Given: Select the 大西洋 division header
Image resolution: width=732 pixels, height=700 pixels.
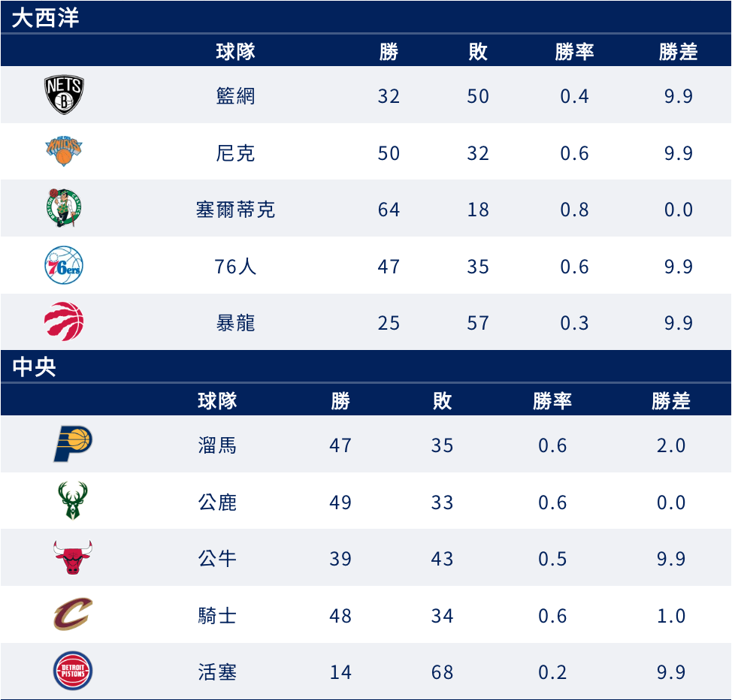Looking at the screenshot, I should pyautogui.click(x=45, y=18).
